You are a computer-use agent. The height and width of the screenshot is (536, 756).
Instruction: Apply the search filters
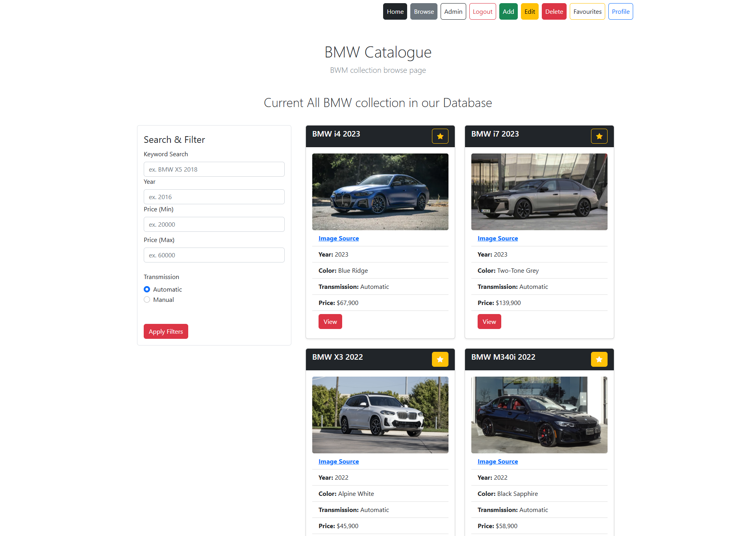166,331
